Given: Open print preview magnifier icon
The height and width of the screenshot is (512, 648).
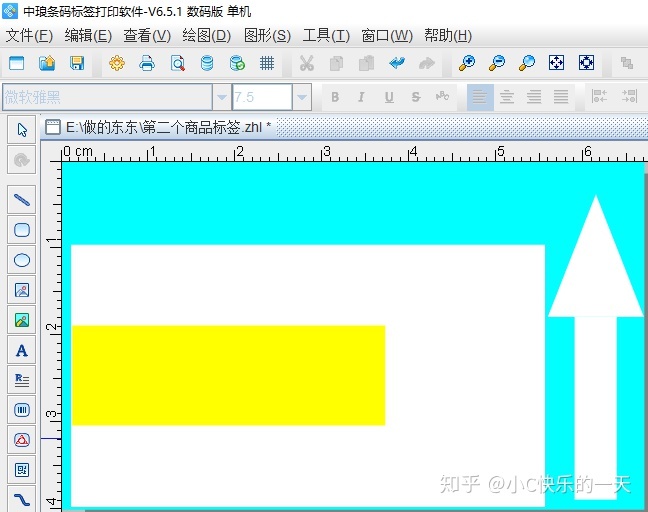Looking at the screenshot, I should tap(177, 63).
